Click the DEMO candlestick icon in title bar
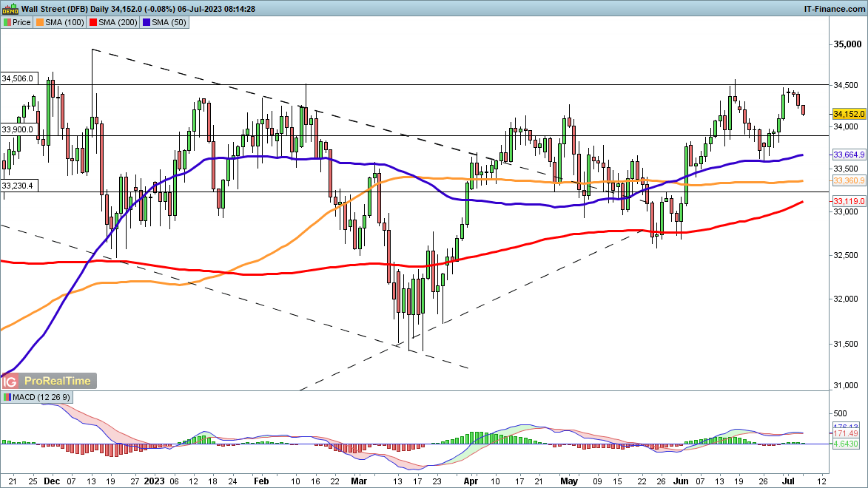 tap(10, 9)
